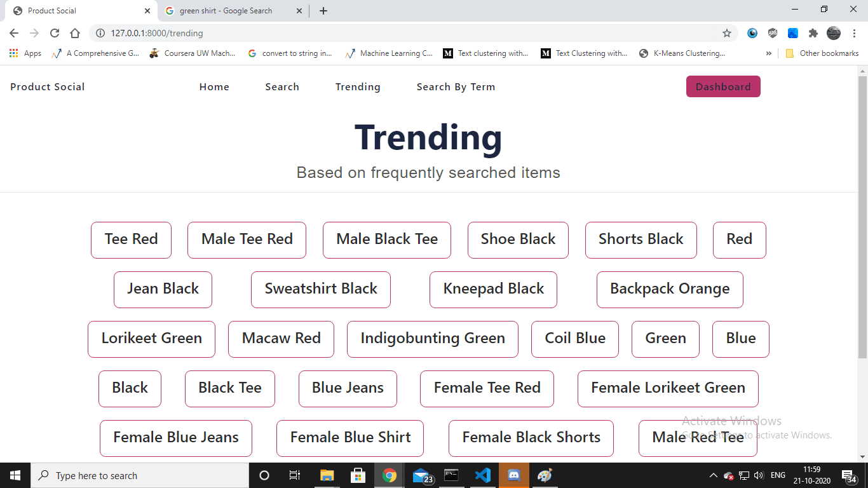Open the Paint app on the taskbar
The width and height of the screenshot is (868, 488).
[x=545, y=475]
